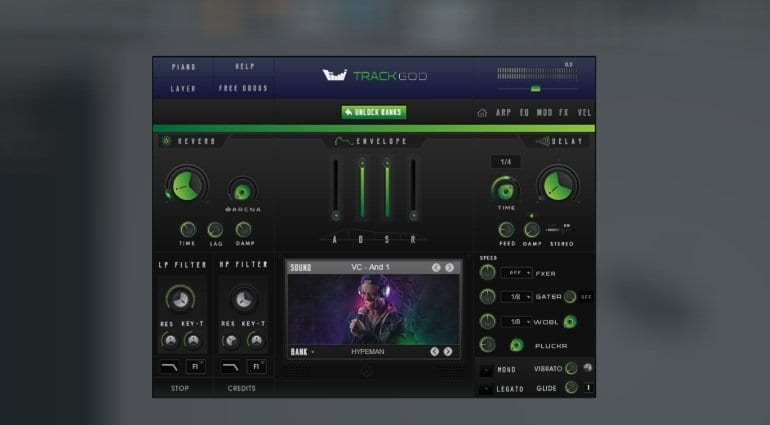Screen dimensions: 770x425
Task: Toggle the F1 button under HP Filter
Action: coord(256,367)
